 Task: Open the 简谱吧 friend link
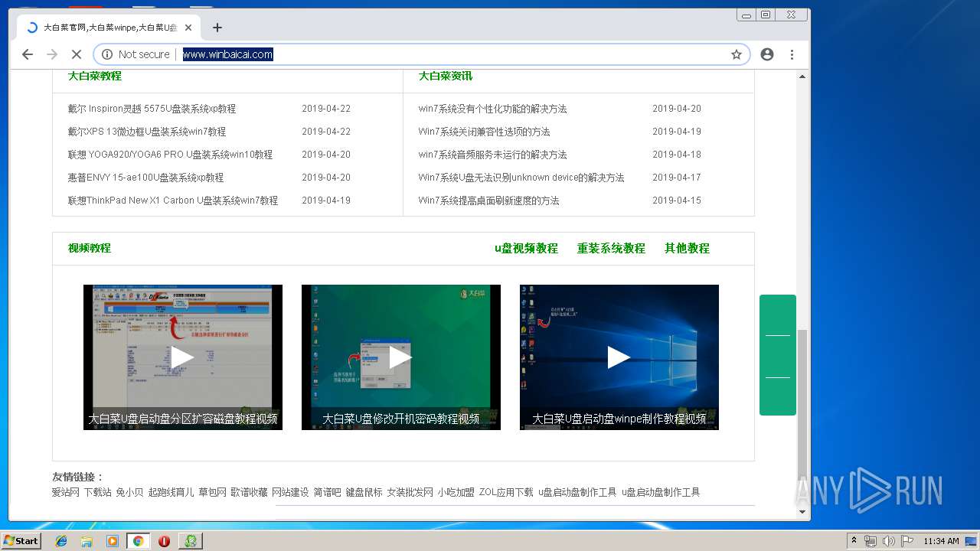coord(327,492)
